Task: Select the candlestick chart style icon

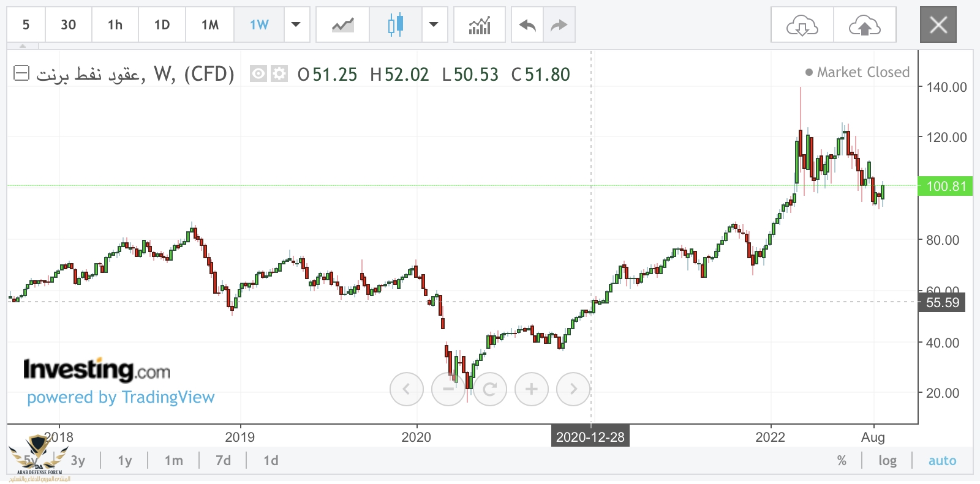Action: coord(396,25)
